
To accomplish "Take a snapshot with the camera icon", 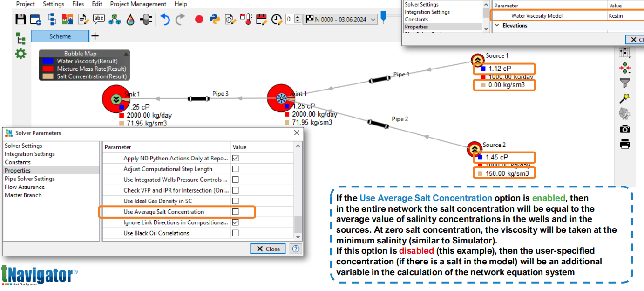I will point(625,129).
